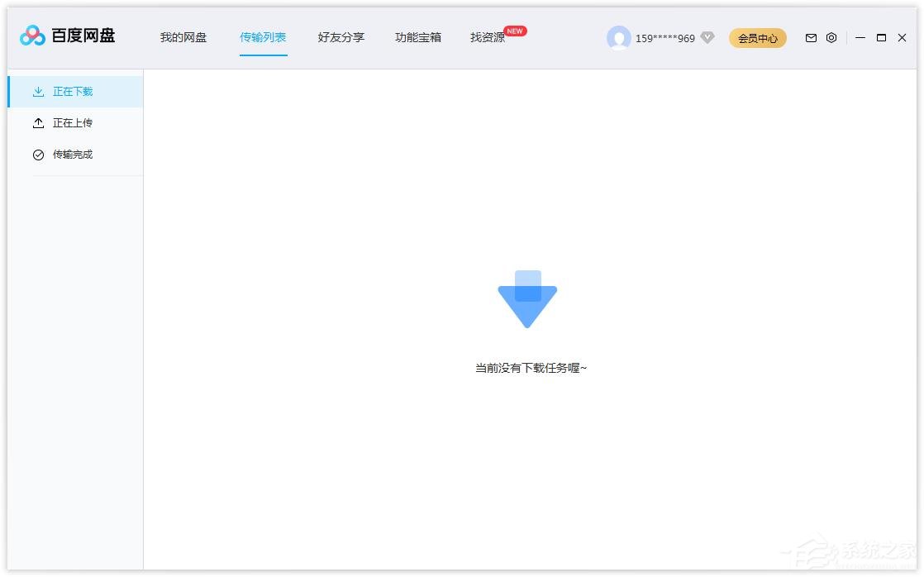This screenshot has height=577, width=924.
Task: Expand the account dropdown arrow beside 159*****969
Action: 707,37
